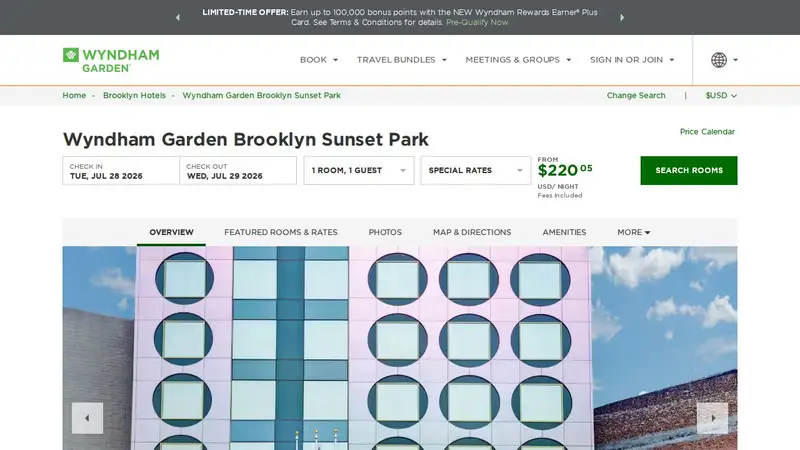
Task: Go to next hotel photo
Action: (x=712, y=418)
